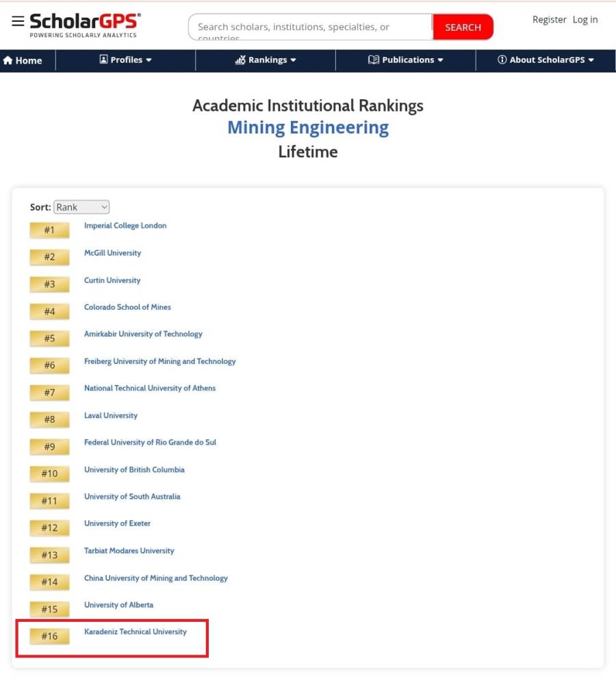Open the Sort by Rank dropdown
The width and height of the screenshot is (616, 680).
81,207
